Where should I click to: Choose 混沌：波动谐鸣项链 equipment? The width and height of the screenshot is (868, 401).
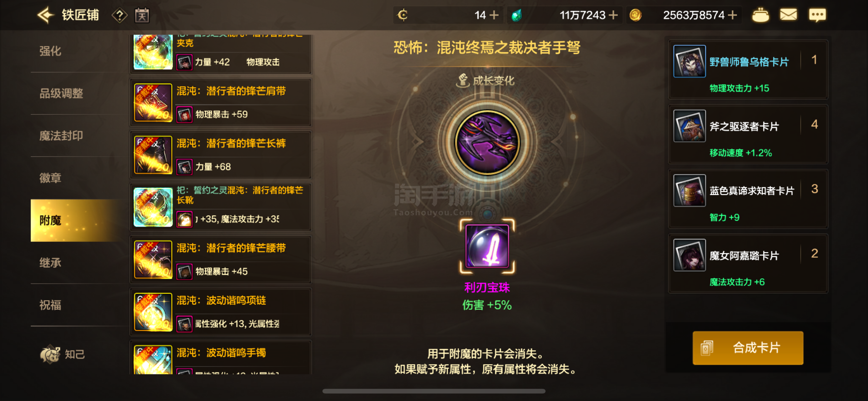click(x=221, y=312)
